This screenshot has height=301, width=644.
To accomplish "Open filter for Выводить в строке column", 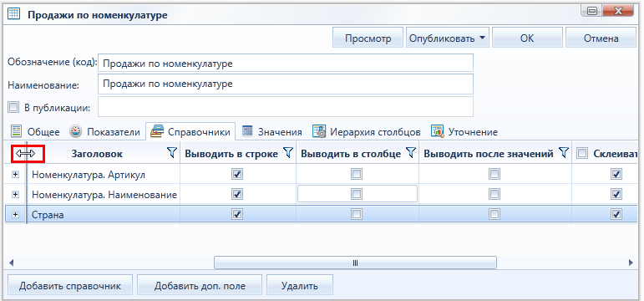I will 289,153.
